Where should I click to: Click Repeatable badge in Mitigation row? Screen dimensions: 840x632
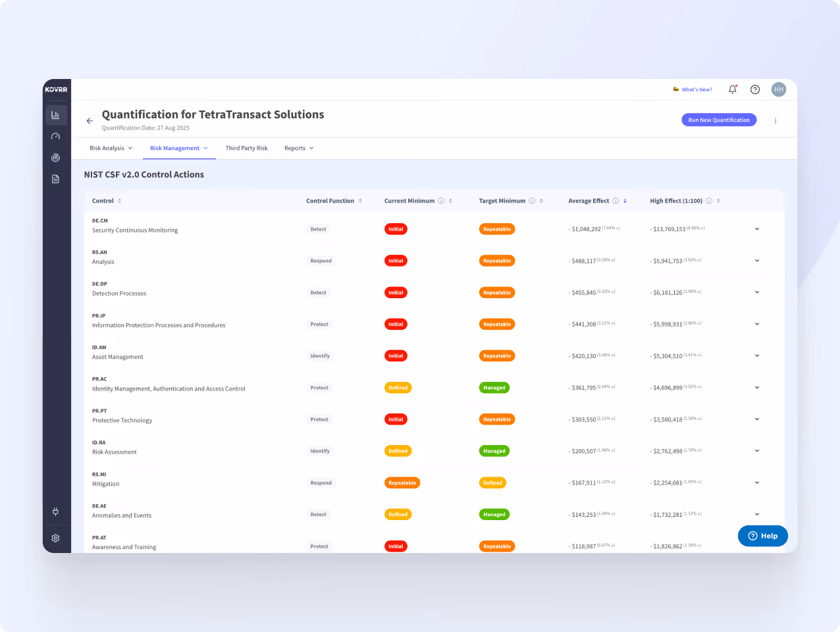[x=402, y=483]
